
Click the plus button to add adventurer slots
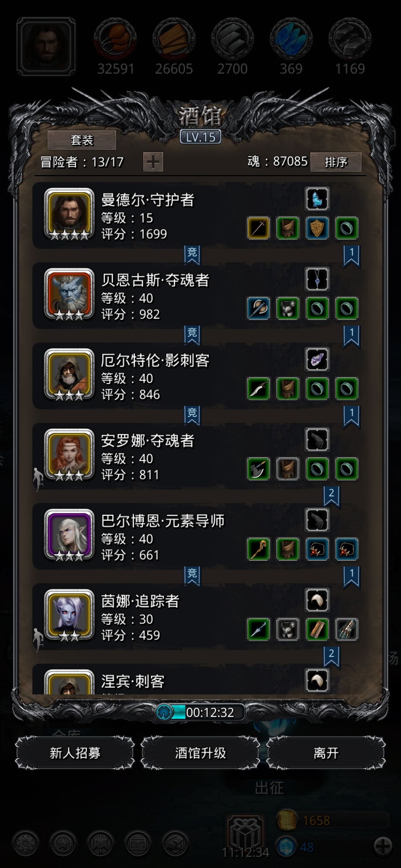coord(153,162)
